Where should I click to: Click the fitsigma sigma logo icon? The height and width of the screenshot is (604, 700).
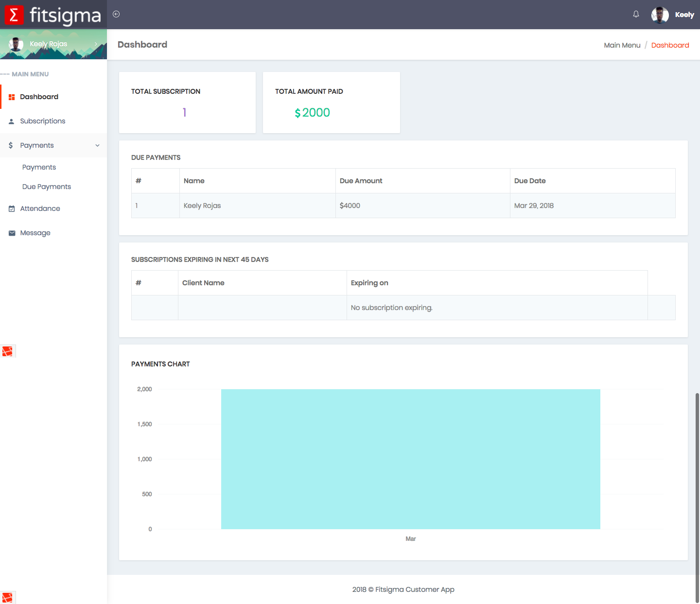[14, 15]
